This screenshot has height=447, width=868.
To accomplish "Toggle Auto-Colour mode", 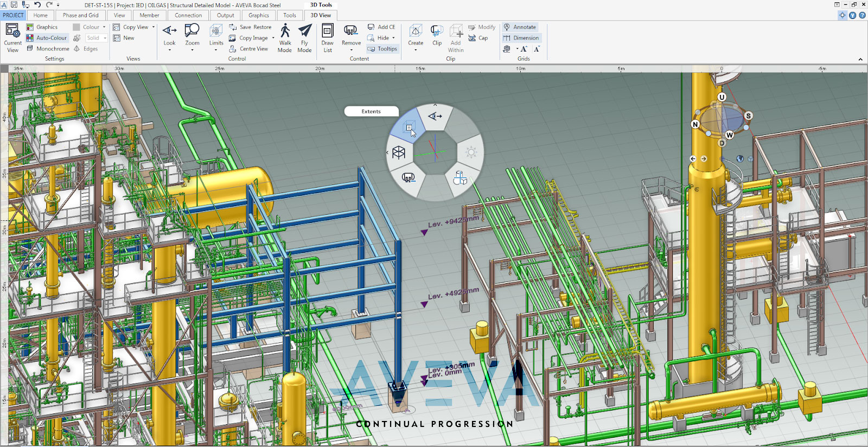I will tap(47, 38).
